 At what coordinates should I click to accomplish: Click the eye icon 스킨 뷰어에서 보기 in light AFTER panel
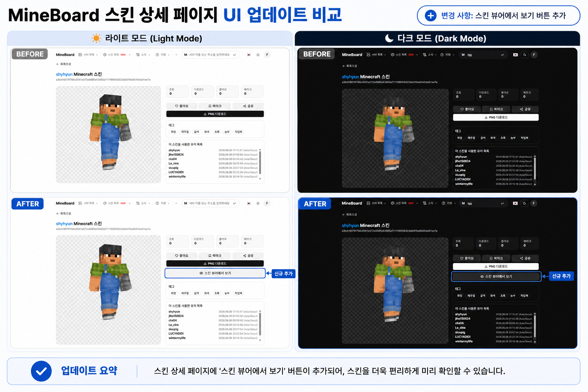201,273
